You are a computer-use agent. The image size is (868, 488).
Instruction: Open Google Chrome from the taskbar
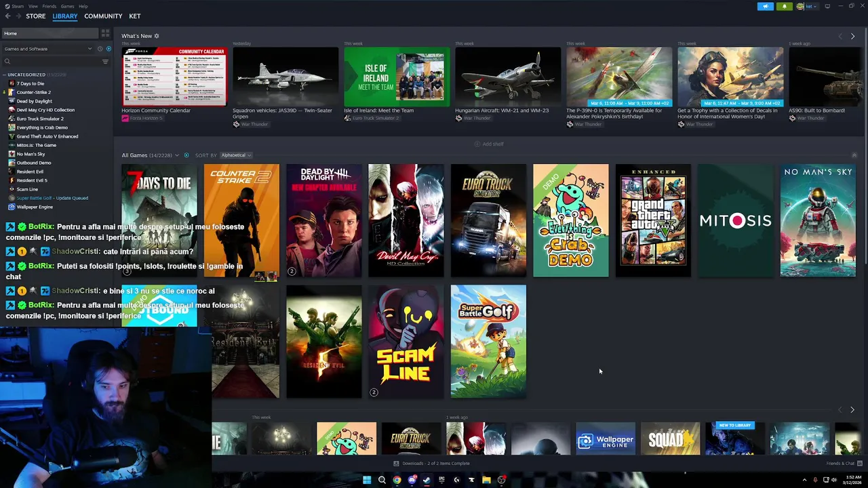pos(397,480)
